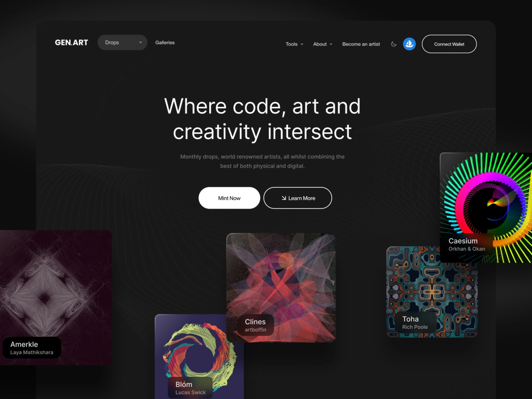Click the Learn More button
Image resolution: width=532 pixels, height=399 pixels.
pyautogui.click(x=297, y=198)
